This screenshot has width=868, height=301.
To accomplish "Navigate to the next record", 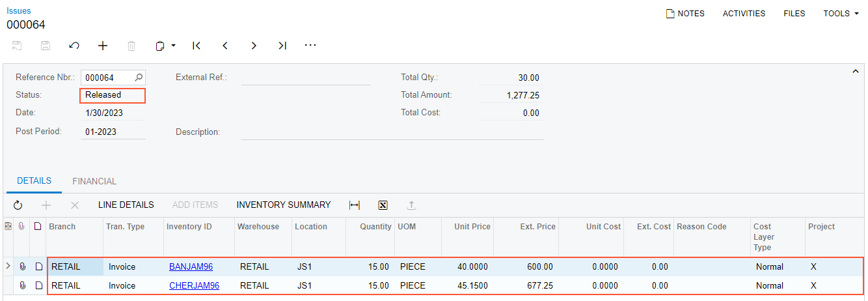I will pos(254,46).
